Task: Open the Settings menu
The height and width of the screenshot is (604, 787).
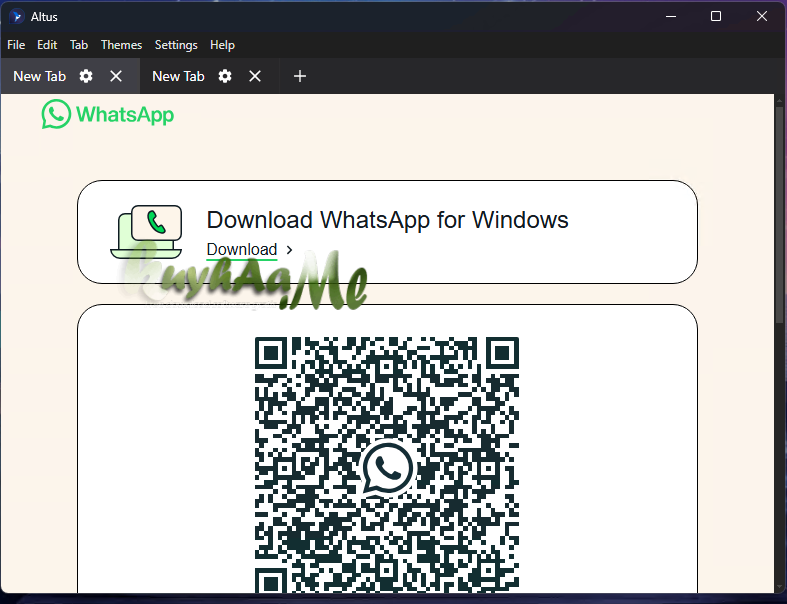Action: click(x=176, y=45)
